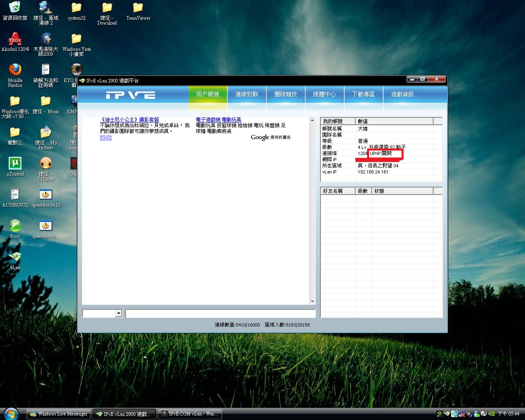Click the 區域人數:5183/20158 status text
525x420 pixels.
tap(287, 325)
